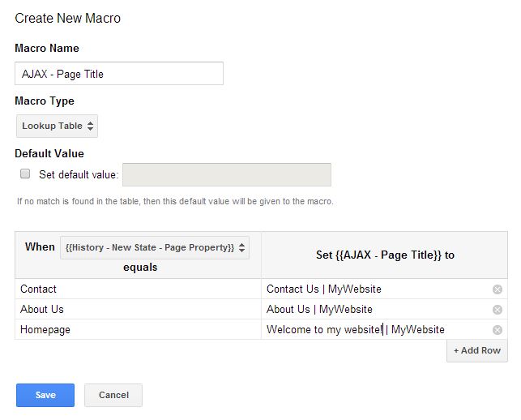
Task: Tick the Set default value checkbox
Action: (x=25, y=174)
